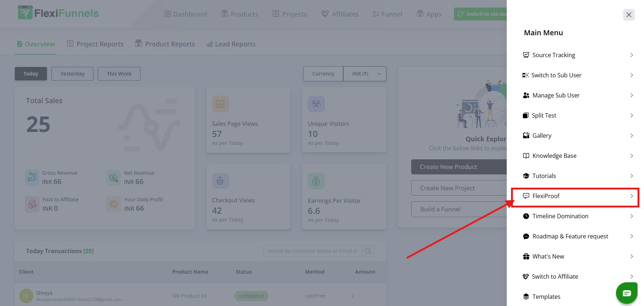
Task: Click the Timeline Domination clock icon
Action: coord(526,216)
